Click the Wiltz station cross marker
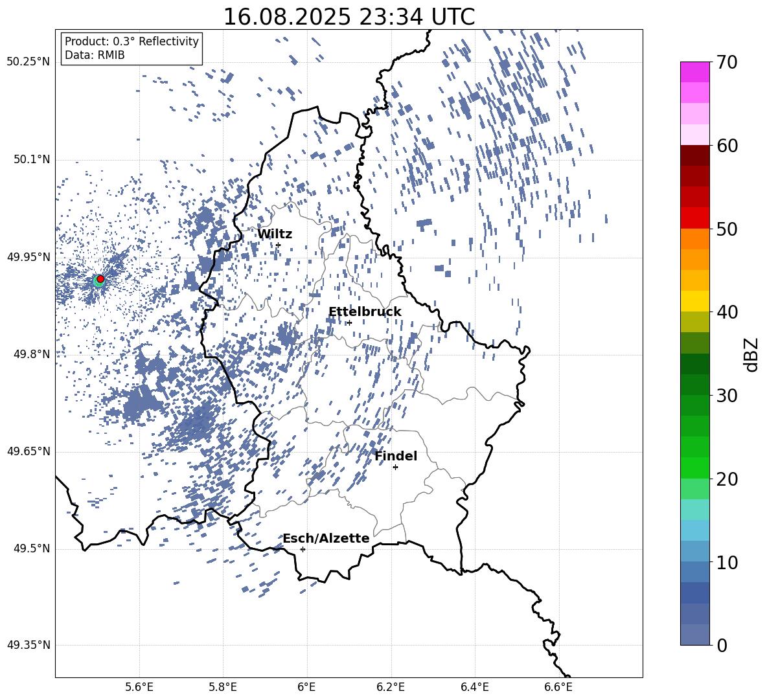This screenshot has height=700, width=767. [279, 245]
